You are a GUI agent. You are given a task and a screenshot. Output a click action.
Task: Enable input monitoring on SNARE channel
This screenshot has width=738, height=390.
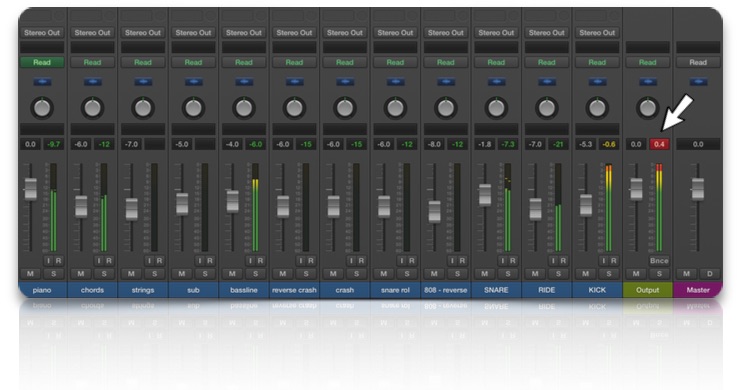(x=503, y=261)
